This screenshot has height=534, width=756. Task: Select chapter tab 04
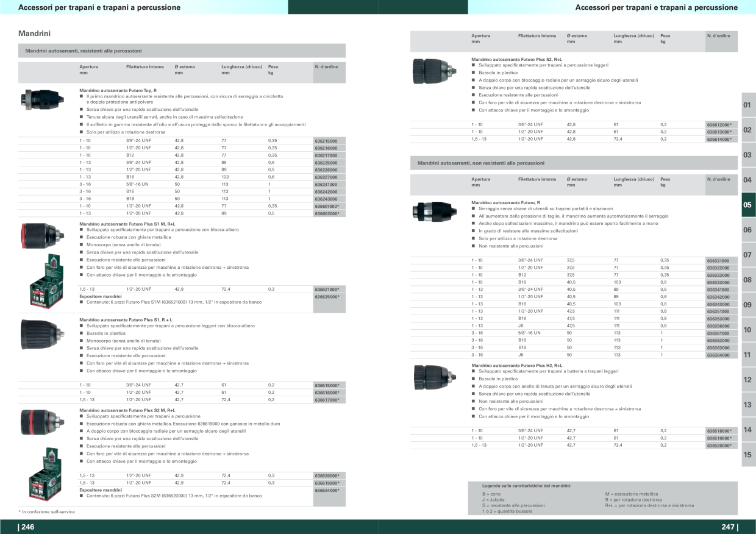(748, 180)
